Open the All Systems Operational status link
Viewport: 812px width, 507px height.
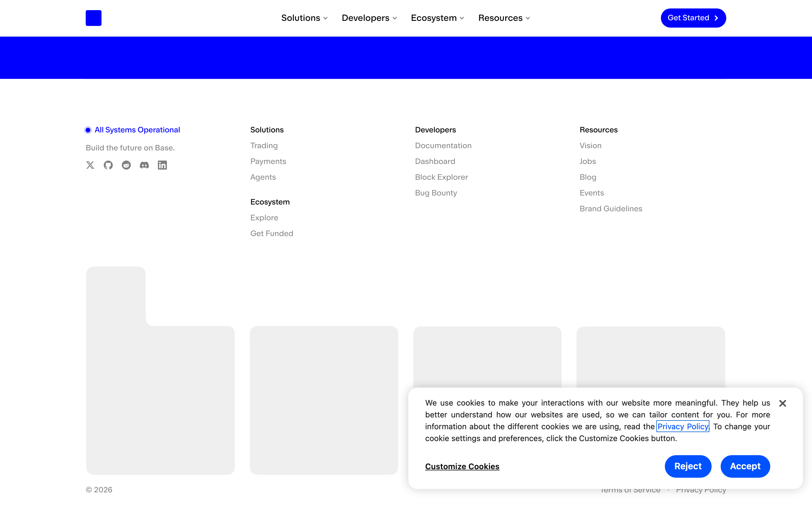pyautogui.click(x=137, y=130)
